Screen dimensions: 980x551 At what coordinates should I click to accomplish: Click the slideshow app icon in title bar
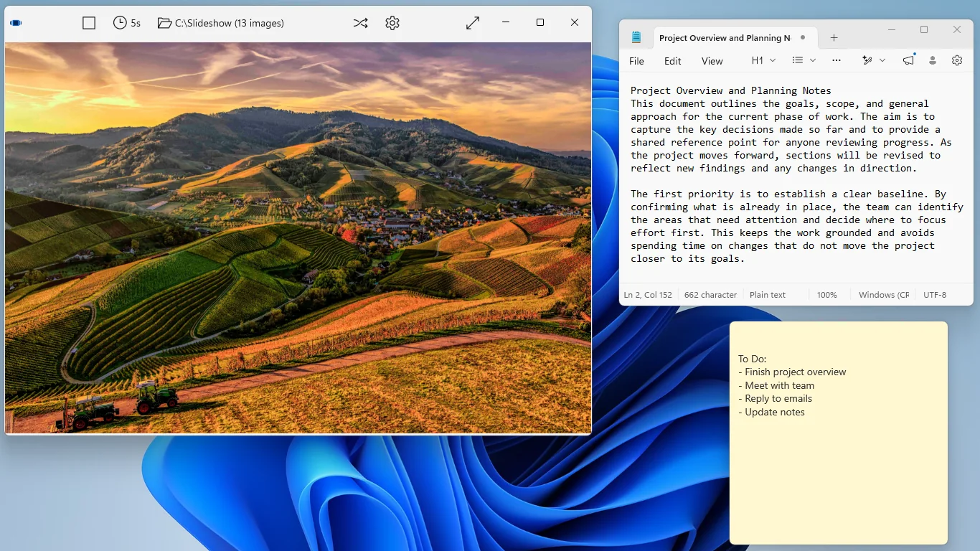[x=16, y=23]
